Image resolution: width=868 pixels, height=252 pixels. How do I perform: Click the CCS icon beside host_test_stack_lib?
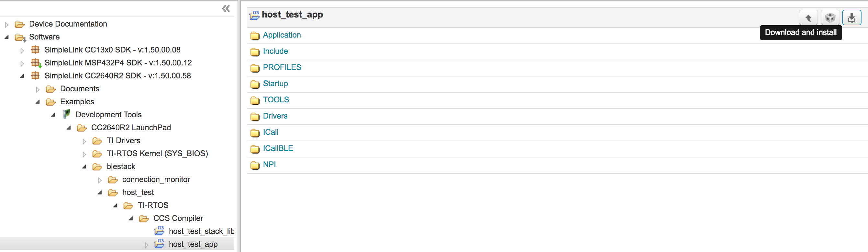(159, 231)
